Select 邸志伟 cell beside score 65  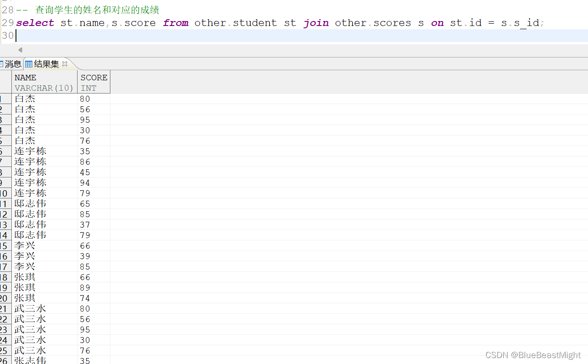tap(44, 203)
